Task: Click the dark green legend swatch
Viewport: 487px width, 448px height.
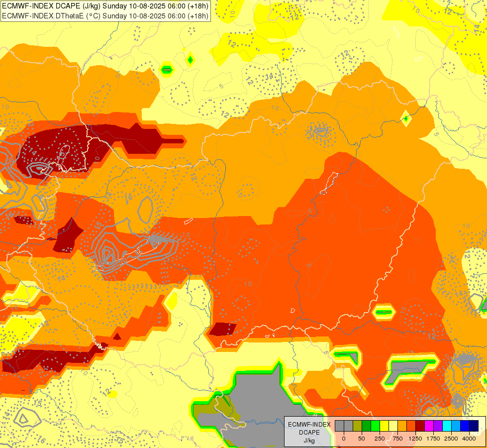Action: [x=367, y=426]
